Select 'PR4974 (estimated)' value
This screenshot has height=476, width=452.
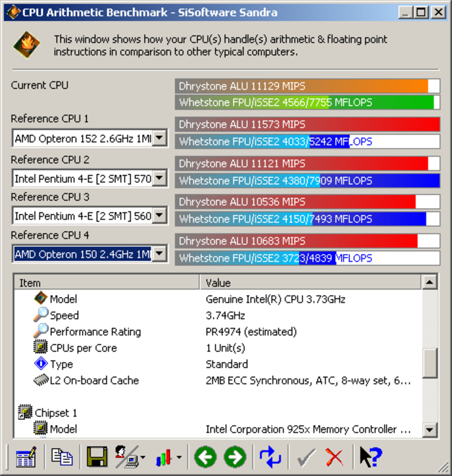click(x=251, y=332)
